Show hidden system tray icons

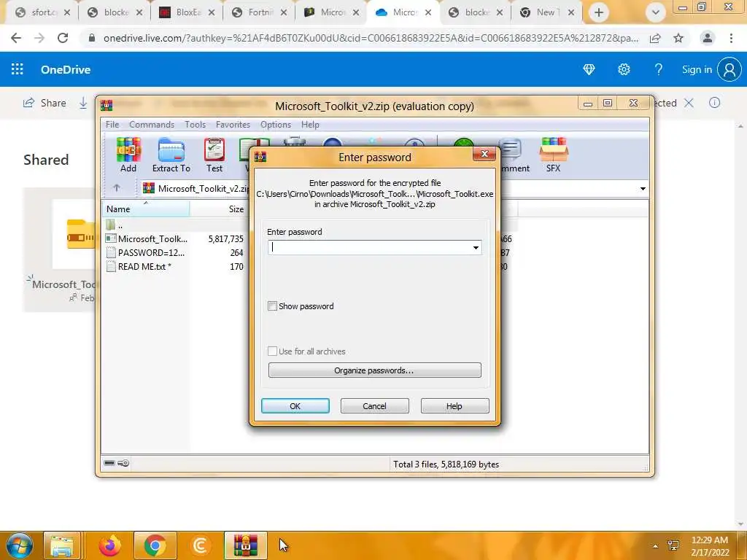click(x=656, y=545)
